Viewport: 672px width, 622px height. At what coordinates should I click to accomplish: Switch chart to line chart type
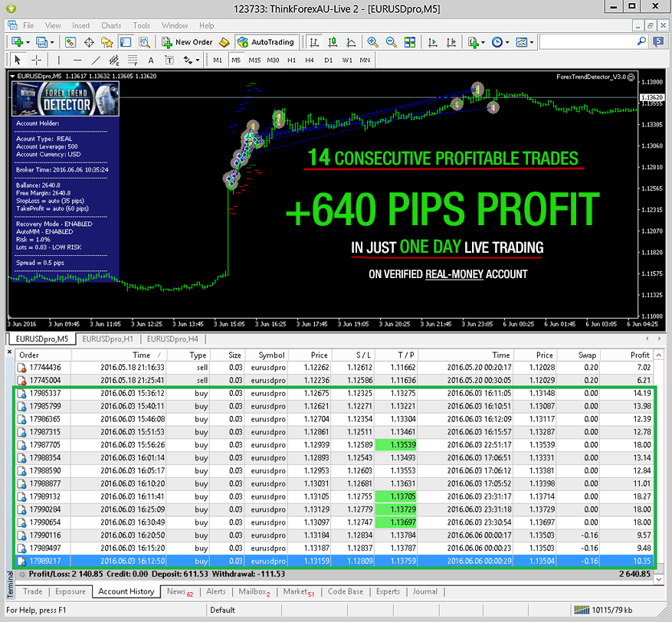[351, 42]
